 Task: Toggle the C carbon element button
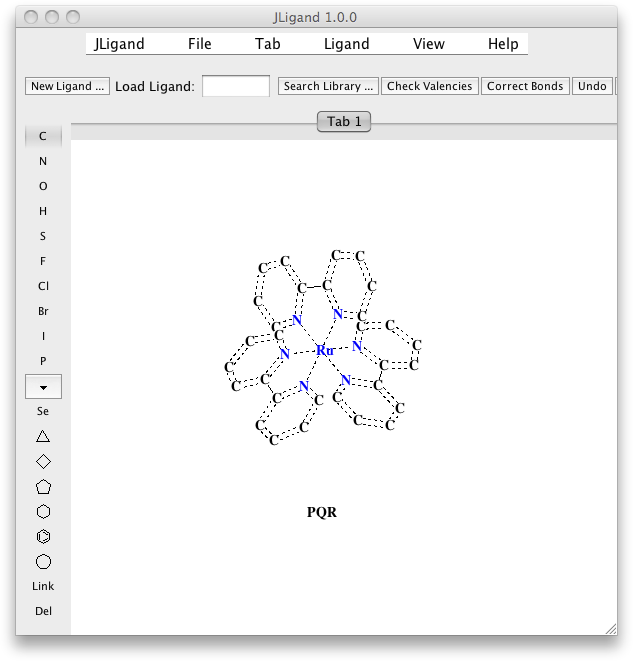pyautogui.click(x=43, y=136)
